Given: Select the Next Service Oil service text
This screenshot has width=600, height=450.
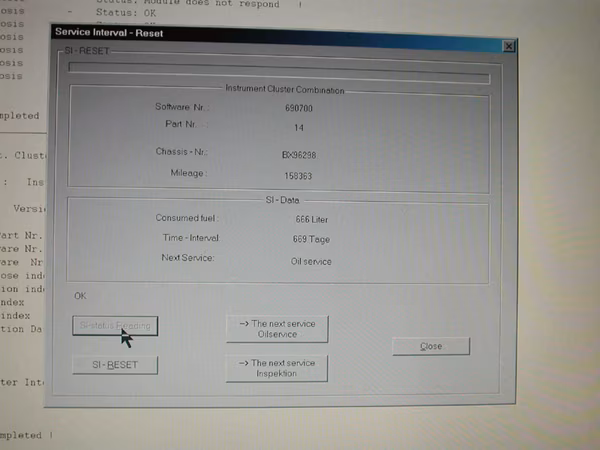Looking at the screenshot, I should pos(311,262).
